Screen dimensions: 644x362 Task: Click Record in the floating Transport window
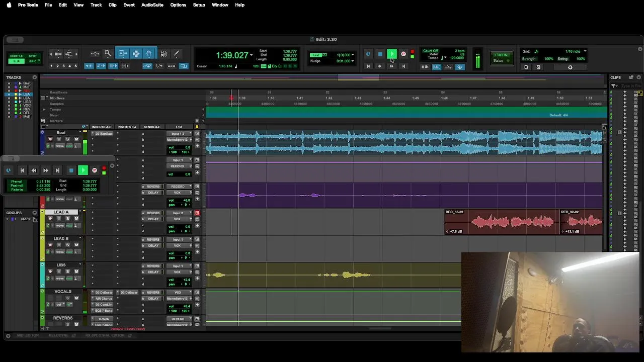pyautogui.click(x=95, y=170)
